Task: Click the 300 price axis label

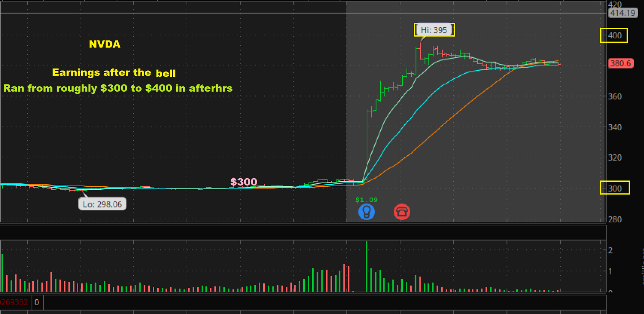Action: coord(615,188)
